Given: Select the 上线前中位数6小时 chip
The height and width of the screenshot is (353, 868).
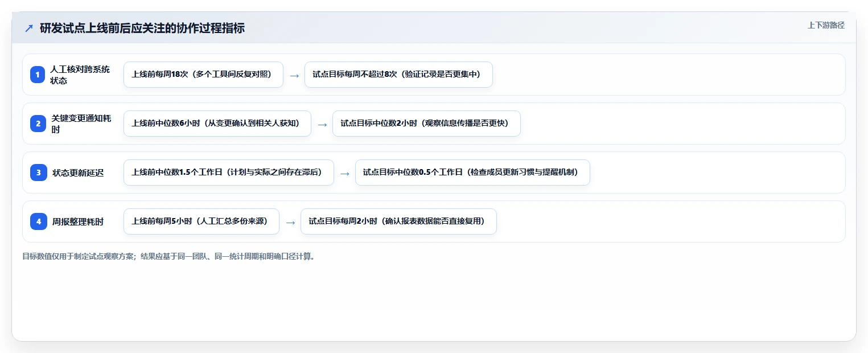Looking at the screenshot, I should coord(217,124).
